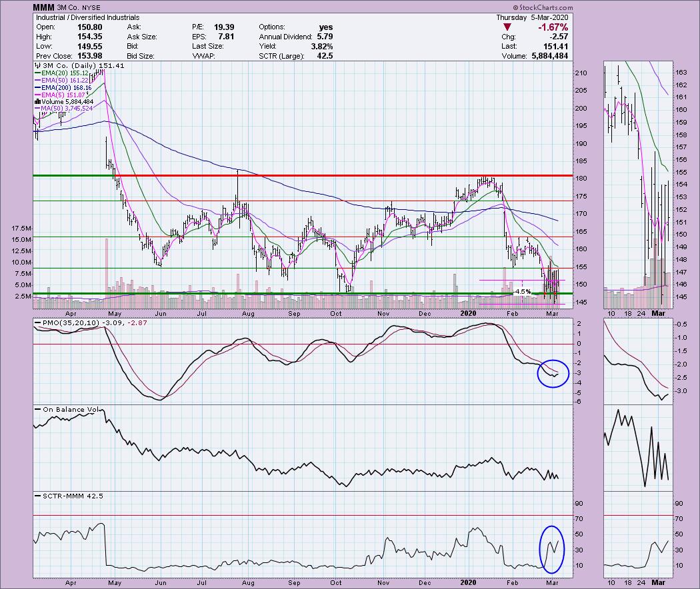
Task: Click the Open value 150.80
Action: tap(90, 27)
